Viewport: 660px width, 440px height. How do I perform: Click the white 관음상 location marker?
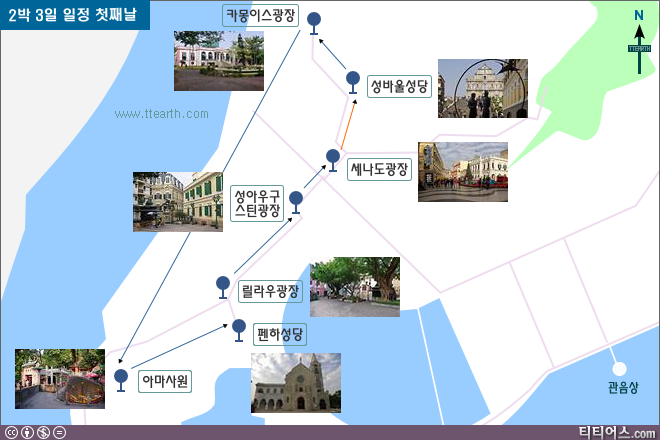pyautogui.click(x=619, y=369)
